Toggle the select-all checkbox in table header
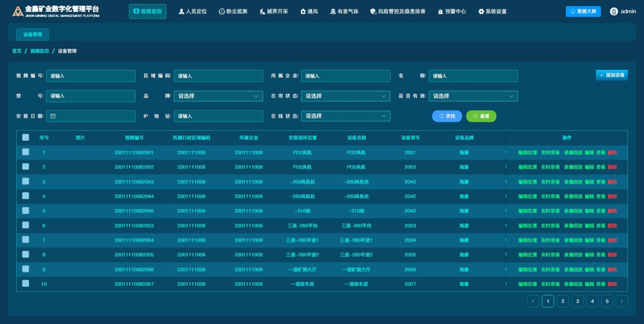The width and height of the screenshot is (644, 324). point(26,137)
